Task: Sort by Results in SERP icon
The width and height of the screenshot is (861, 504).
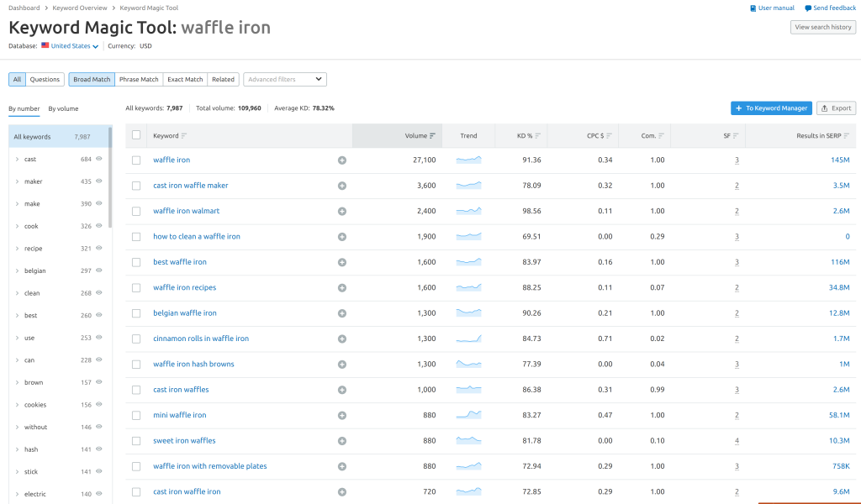Action: pos(846,135)
